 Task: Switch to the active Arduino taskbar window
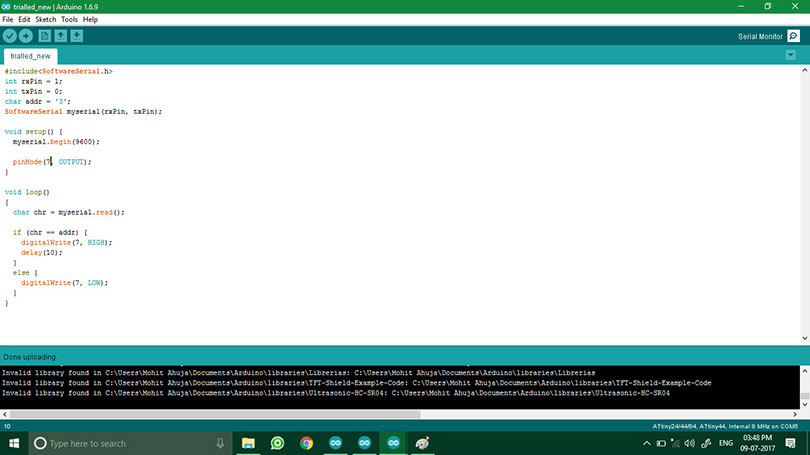[393, 443]
